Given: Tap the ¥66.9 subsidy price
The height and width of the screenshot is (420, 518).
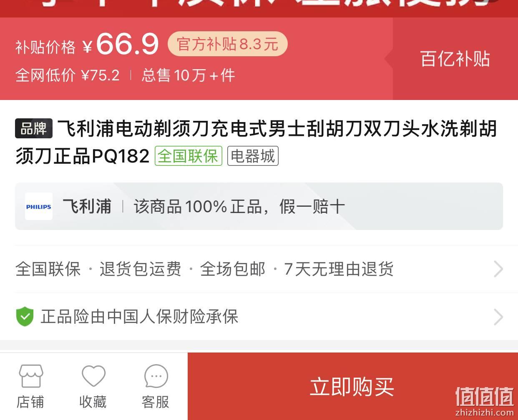Looking at the screenshot, I should pos(121,44).
